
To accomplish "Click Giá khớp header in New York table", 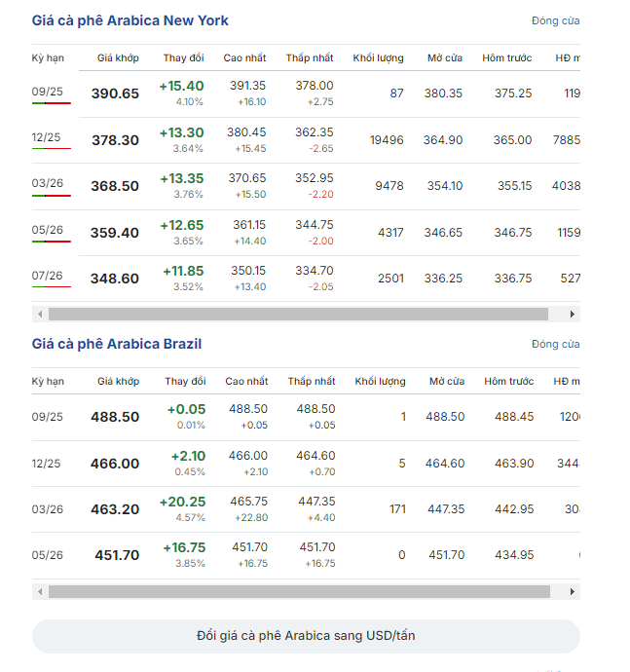I will pyautogui.click(x=118, y=57).
